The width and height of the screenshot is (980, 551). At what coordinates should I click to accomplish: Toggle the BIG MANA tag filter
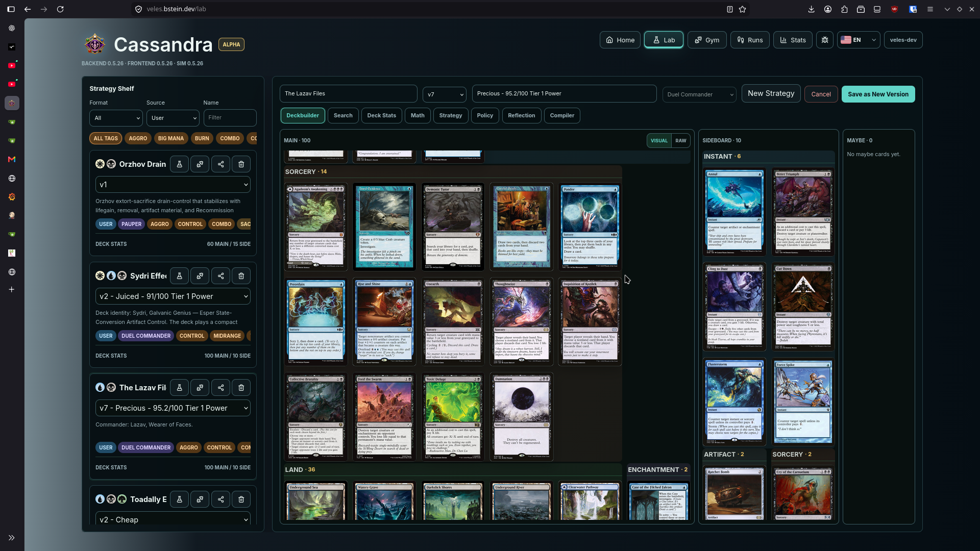pos(171,138)
